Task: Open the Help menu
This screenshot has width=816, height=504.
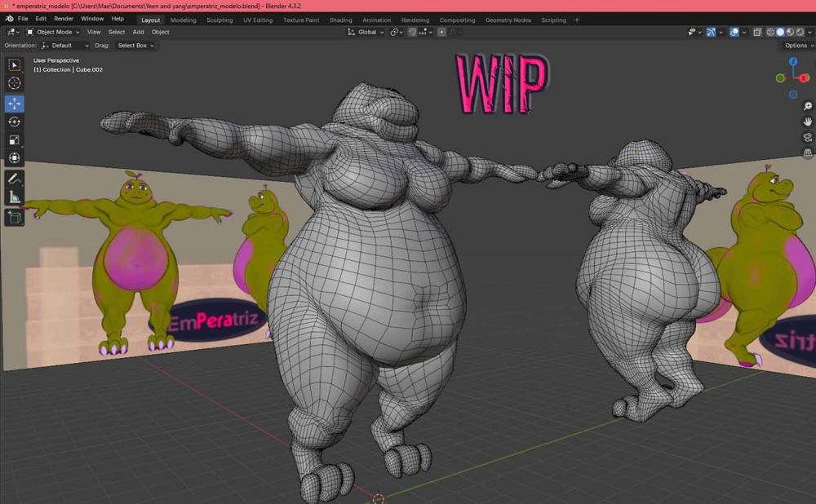Action: 118,19
